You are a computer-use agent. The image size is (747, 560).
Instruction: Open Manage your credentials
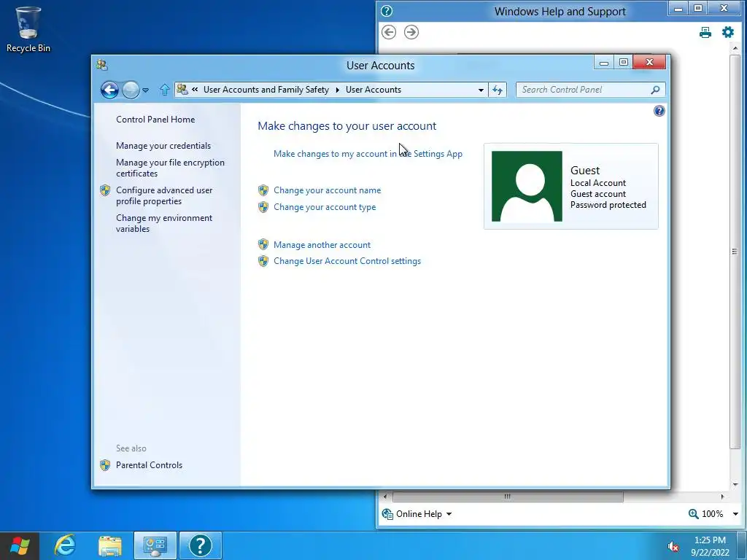click(163, 146)
